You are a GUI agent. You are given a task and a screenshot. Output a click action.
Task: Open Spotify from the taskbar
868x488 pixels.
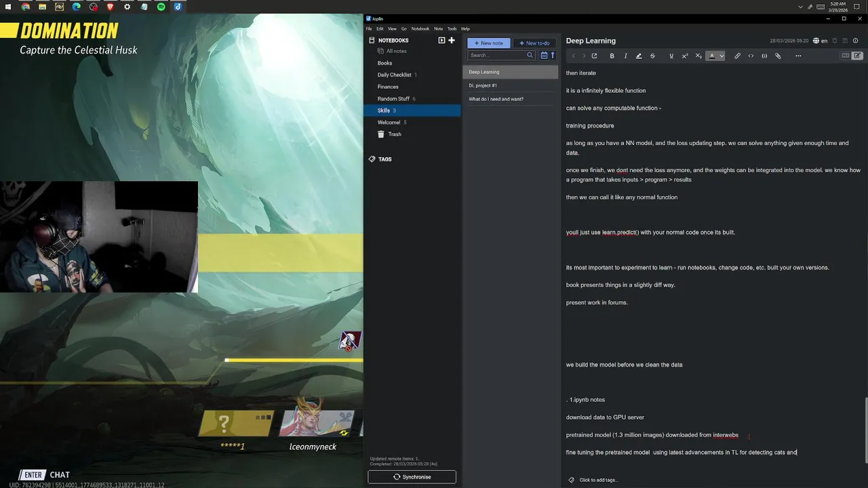[161, 7]
